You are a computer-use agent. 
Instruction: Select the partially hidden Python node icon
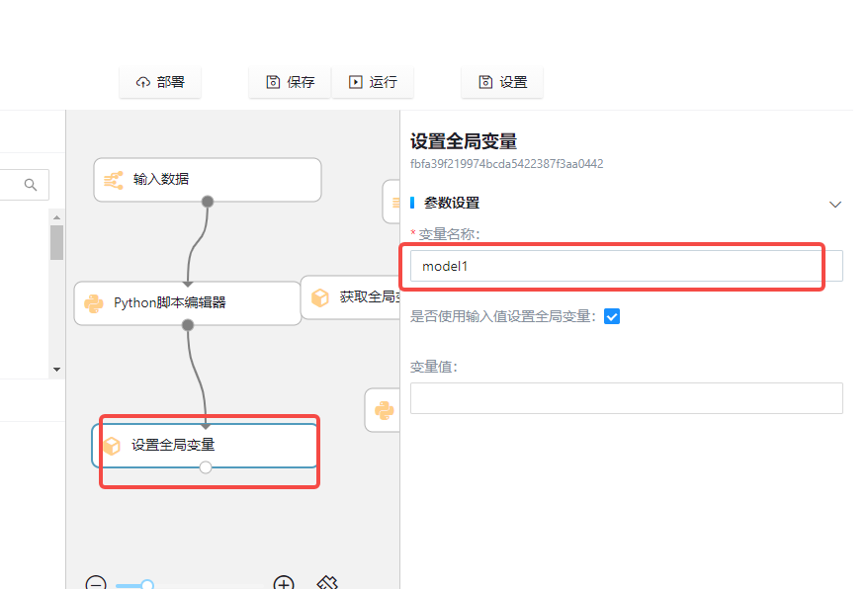click(x=384, y=409)
